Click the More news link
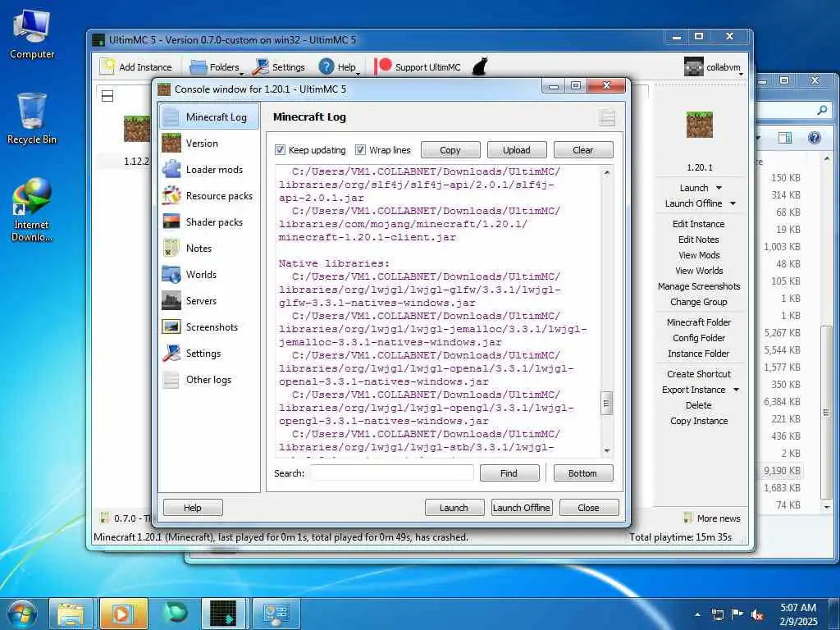This screenshot has height=630, width=840. 713,518
